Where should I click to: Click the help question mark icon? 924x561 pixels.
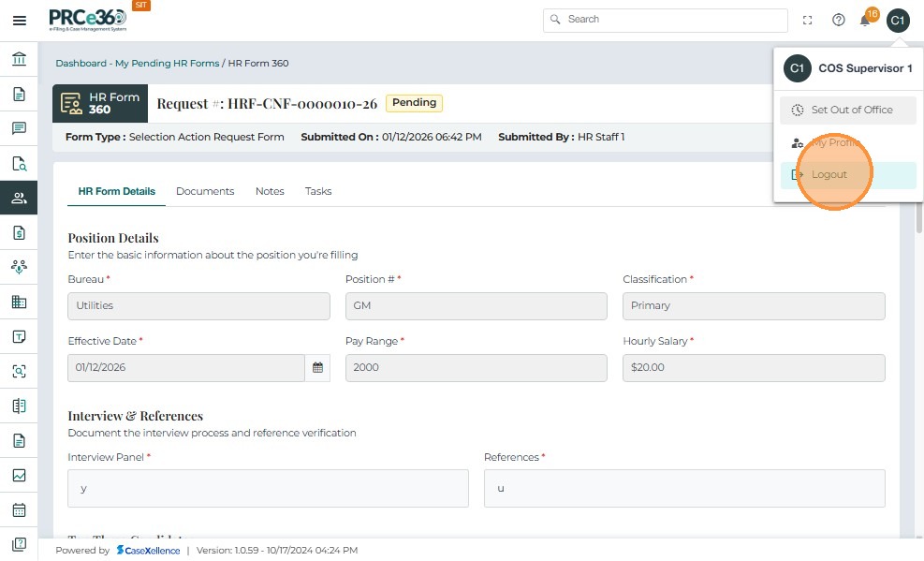coord(838,20)
